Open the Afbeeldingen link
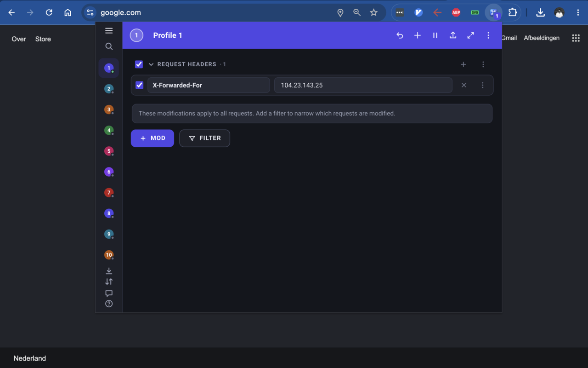Image resolution: width=588 pixels, height=368 pixels. (542, 38)
